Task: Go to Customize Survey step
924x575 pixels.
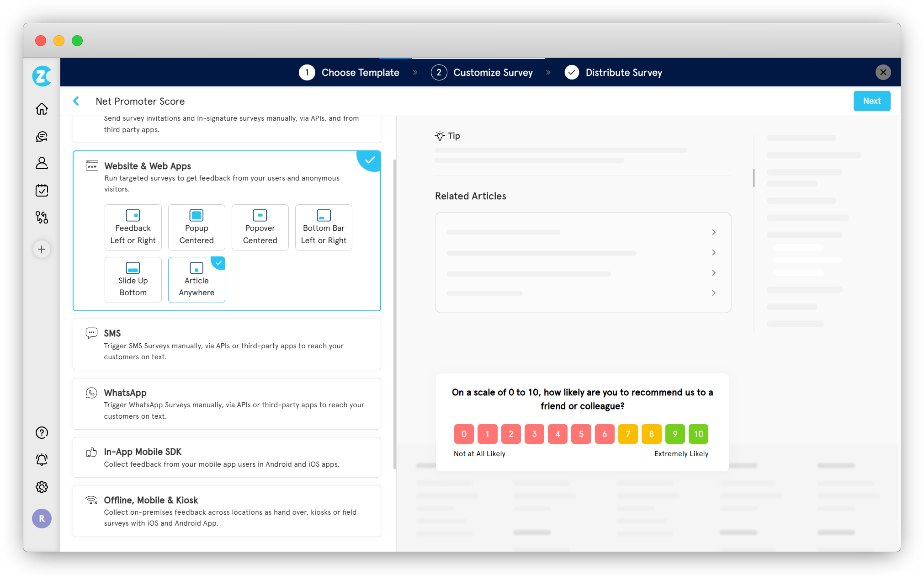Action: pos(482,72)
